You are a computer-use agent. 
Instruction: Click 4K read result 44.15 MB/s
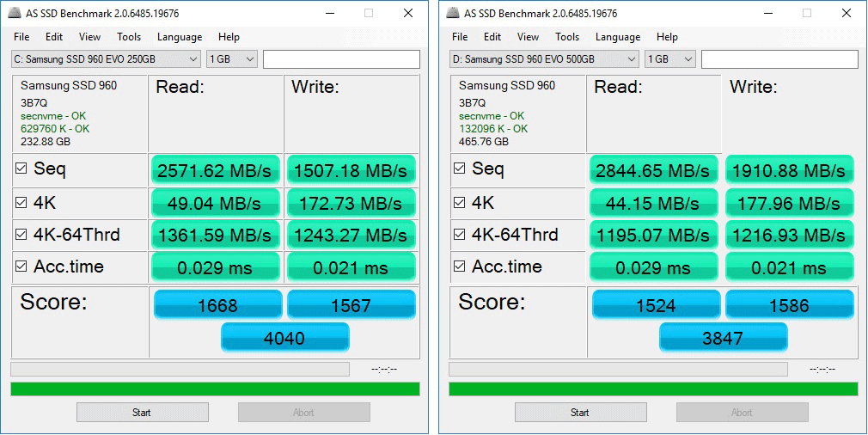click(653, 203)
